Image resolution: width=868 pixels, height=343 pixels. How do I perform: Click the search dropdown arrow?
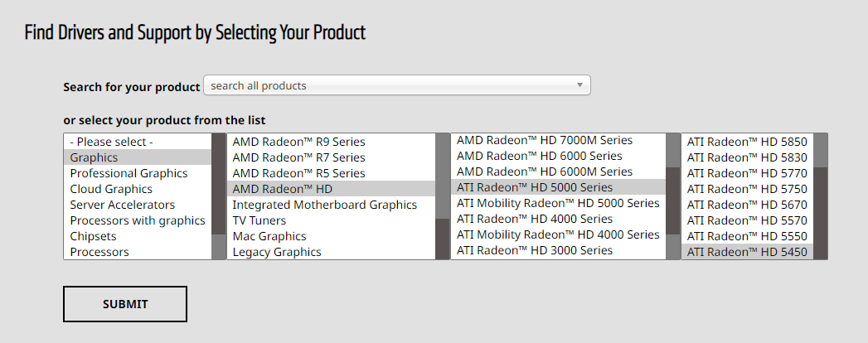[x=579, y=85]
